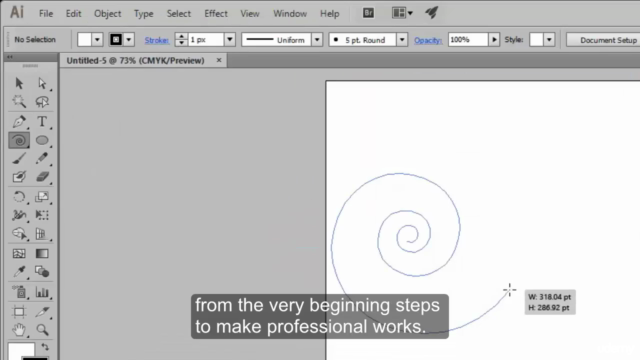Open the Uniform width profile dropdown
The image size is (640, 360).
[x=317, y=40]
